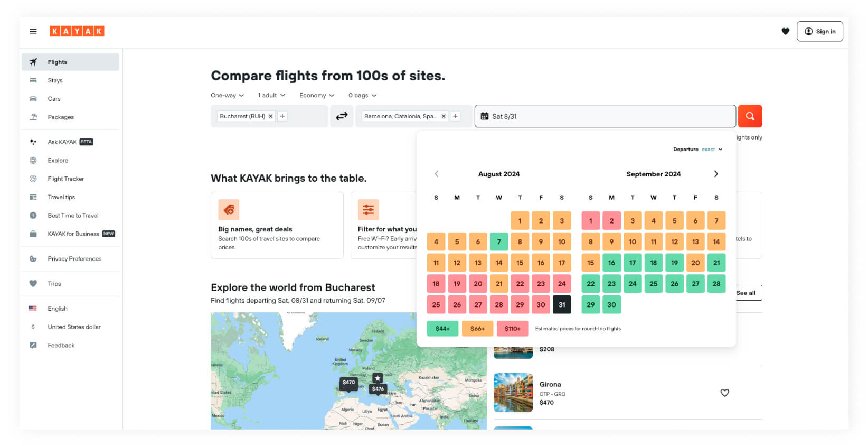The image size is (868, 446).
Task: Click KAYAK for Business briefcase icon
Action: (x=33, y=234)
